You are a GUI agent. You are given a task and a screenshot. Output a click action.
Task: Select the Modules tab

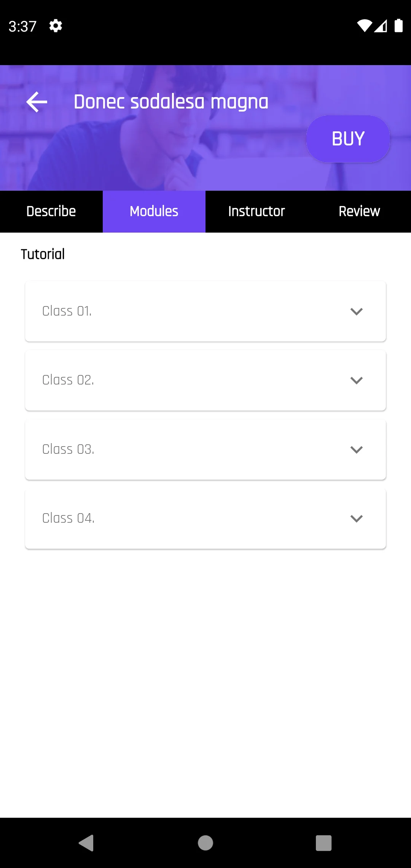(x=154, y=212)
